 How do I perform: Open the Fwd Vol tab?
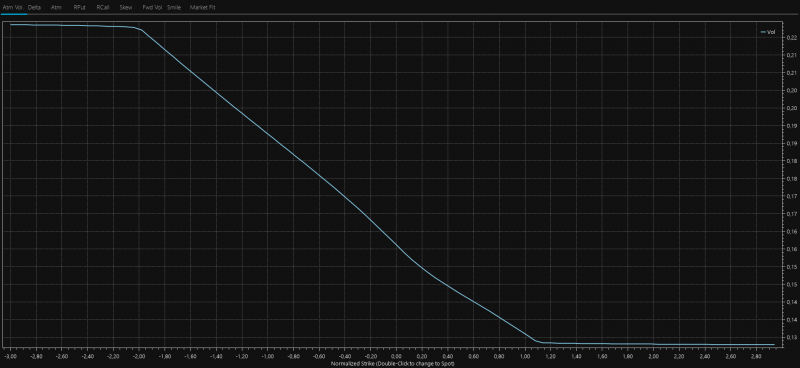tap(152, 8)
